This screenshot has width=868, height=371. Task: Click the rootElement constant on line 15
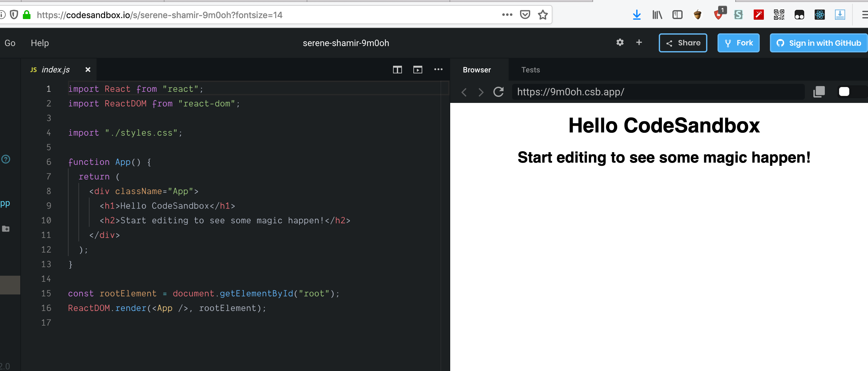[x=128, y=293]
